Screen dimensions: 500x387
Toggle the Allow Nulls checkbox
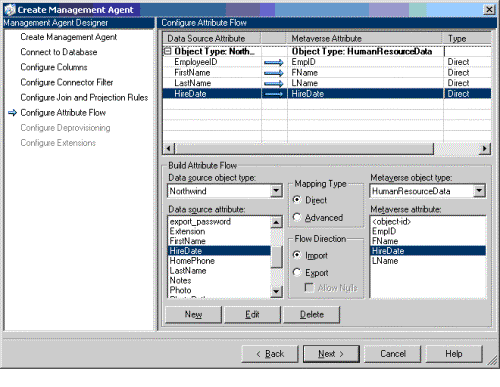(309, 288)
